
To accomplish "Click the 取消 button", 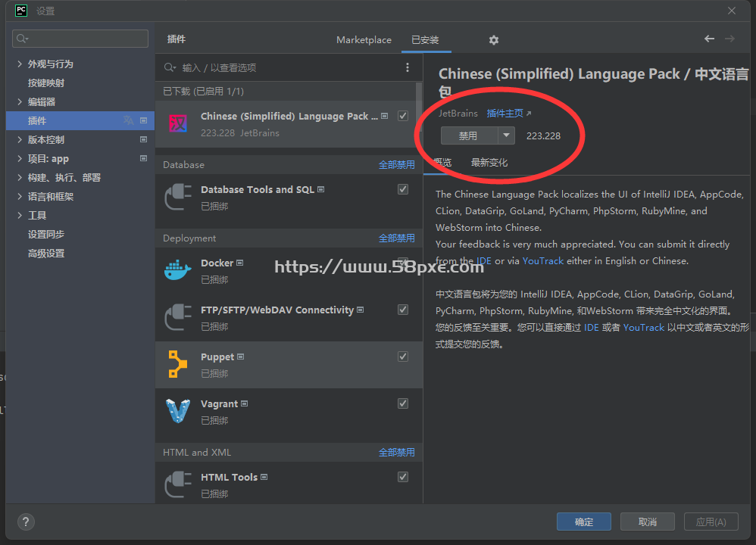I will [x=648, y=522].
